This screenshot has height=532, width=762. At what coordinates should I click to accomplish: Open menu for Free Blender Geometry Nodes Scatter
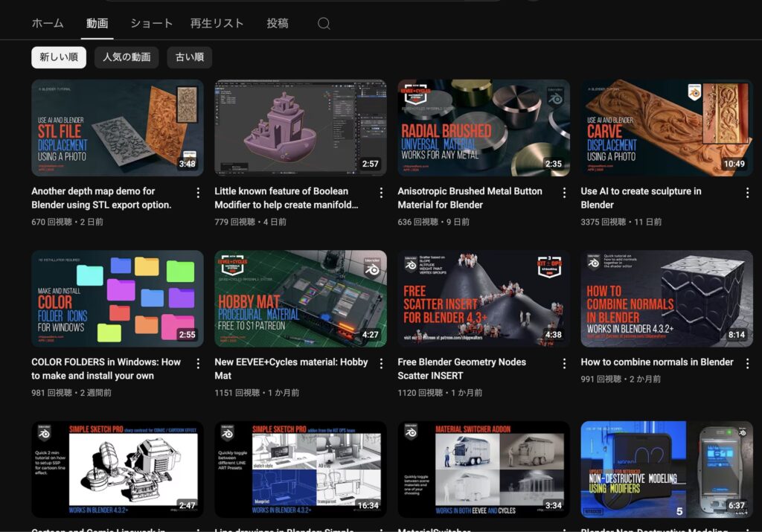click(x=564, y=363)
